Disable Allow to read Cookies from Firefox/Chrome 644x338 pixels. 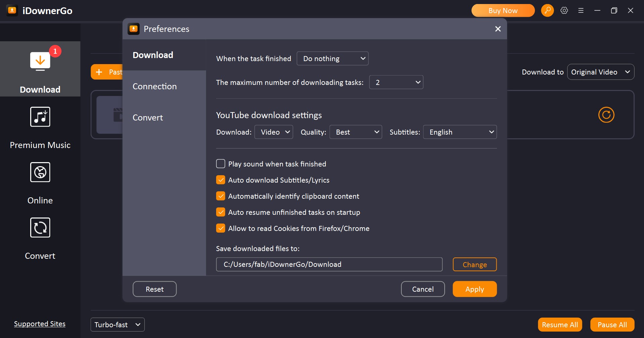(220, 228)
